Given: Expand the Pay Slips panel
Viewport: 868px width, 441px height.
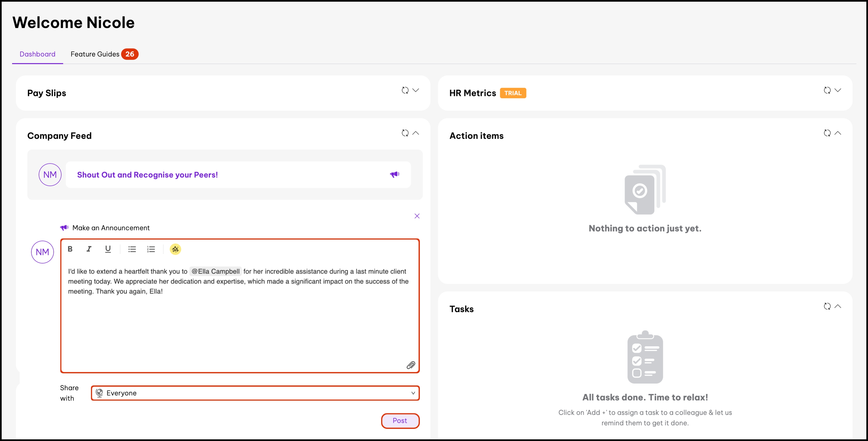Looking at the screenshot, I should pos(416,90).
